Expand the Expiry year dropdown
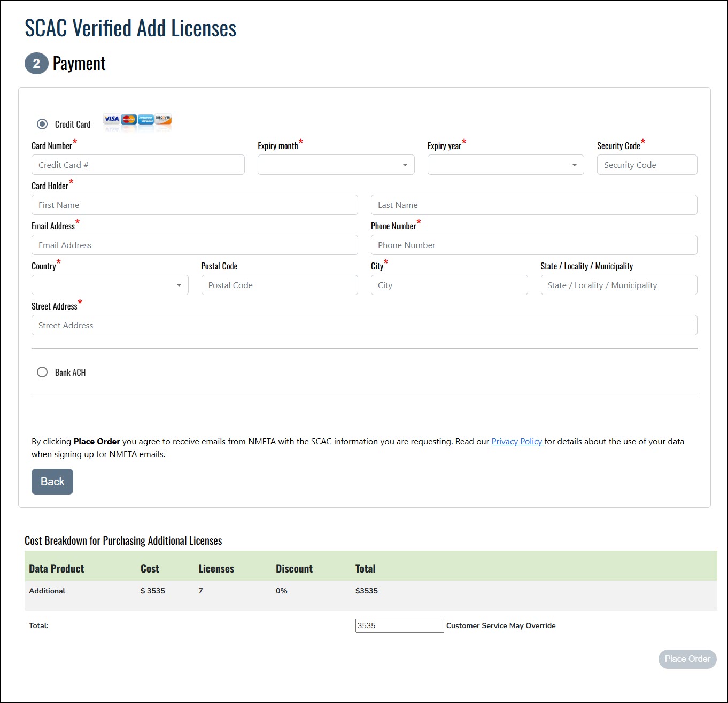The image size is (728, 703). click(505, 165)
